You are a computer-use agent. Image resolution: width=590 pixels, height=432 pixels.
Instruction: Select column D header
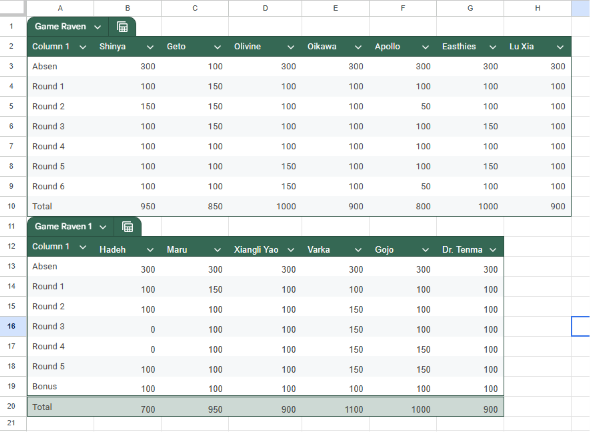click(265, 8)
